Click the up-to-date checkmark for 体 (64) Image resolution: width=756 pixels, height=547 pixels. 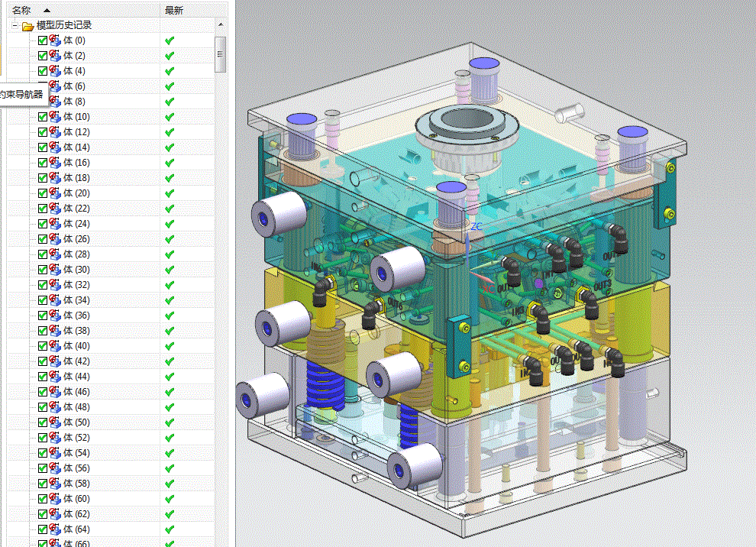(x=170, y=529)
